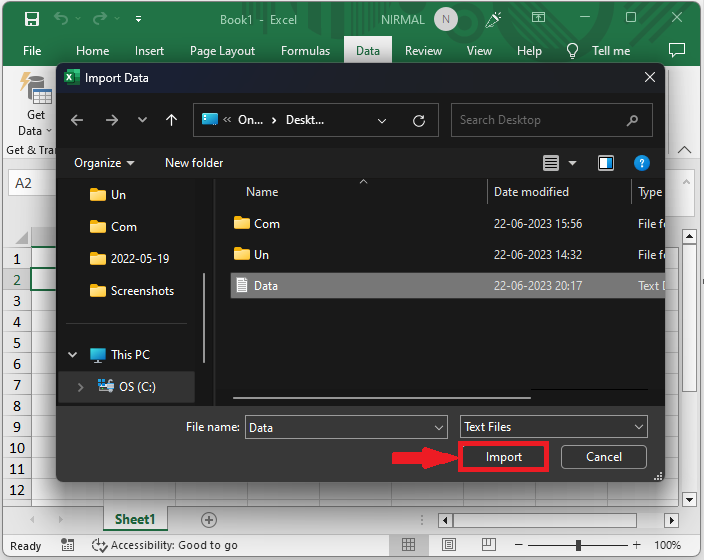Switch to Page Layout view icon
This screenshot has height=560, width=704.
tap(449, 545)
